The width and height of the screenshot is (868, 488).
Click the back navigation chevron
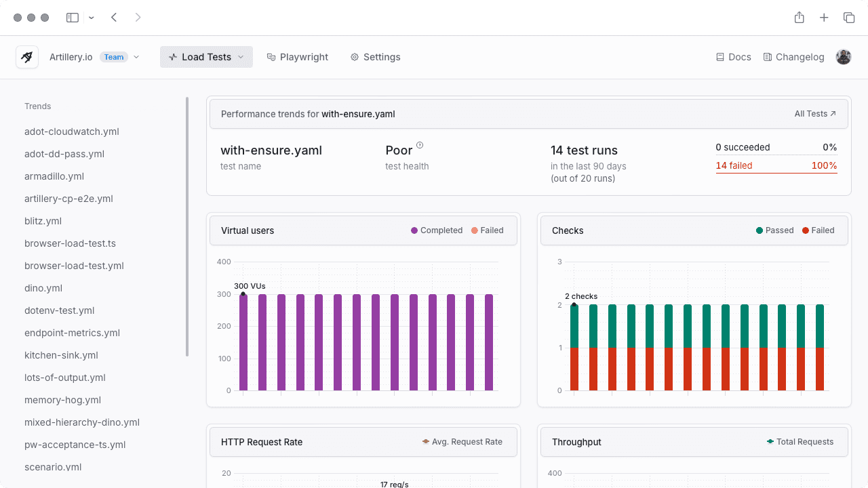coord(114,17)
